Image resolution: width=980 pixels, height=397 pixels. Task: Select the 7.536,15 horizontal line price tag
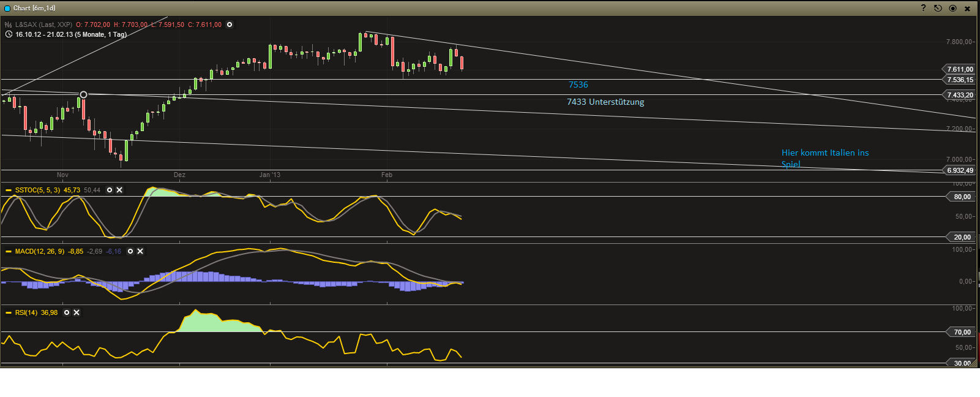(x=959, y=80)
